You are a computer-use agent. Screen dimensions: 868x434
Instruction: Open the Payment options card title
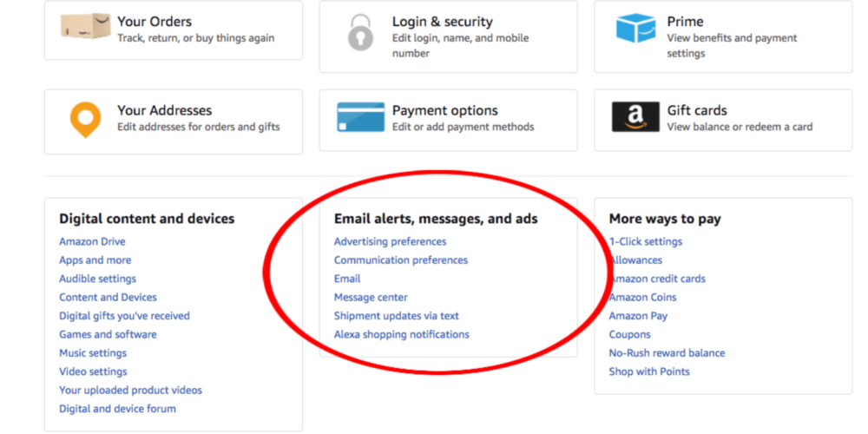445,110
